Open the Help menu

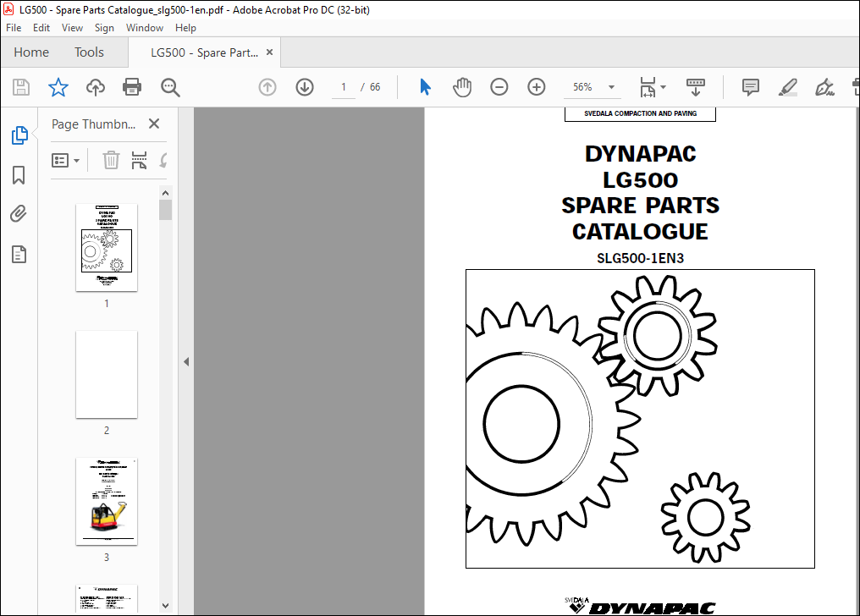tap(185, 28)
